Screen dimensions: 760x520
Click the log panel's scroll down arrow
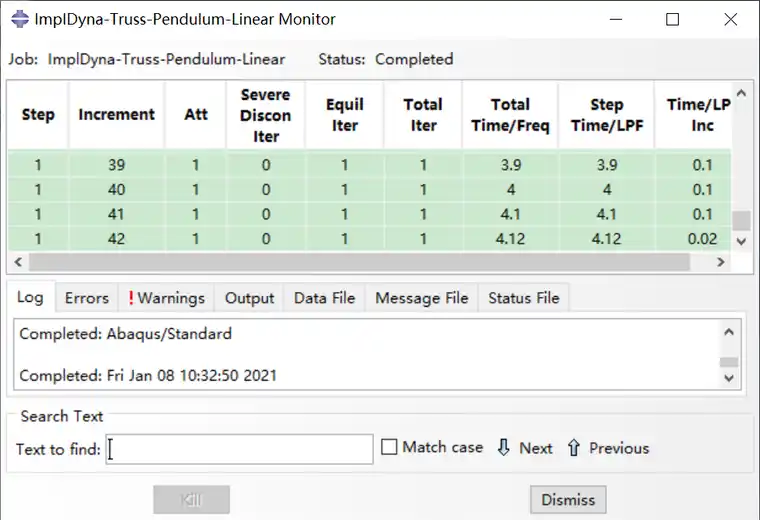[x=728, y=378]
